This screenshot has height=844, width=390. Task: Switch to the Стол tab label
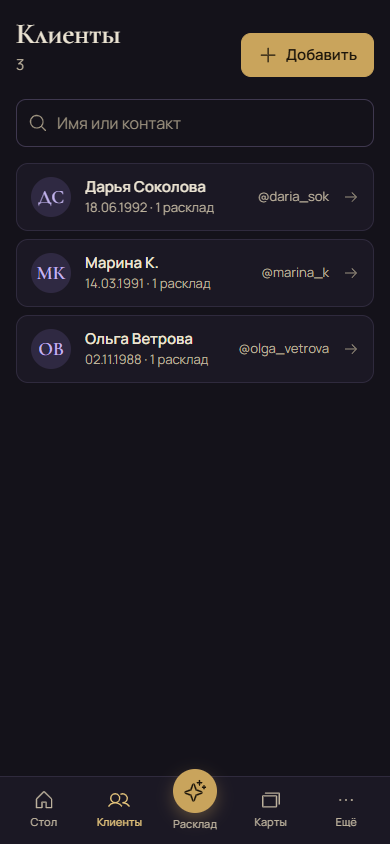tap(44, 822)
